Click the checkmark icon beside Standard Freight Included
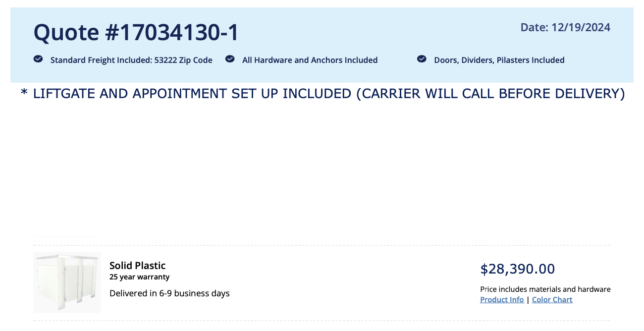The height and width of the screenshot is (331, 644). [38, 59]
